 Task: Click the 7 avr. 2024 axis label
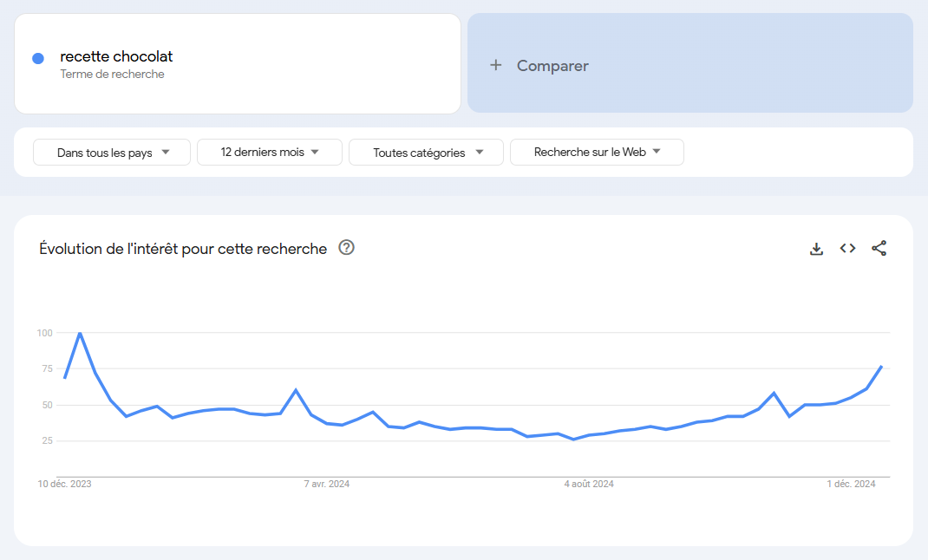(327, 484)
